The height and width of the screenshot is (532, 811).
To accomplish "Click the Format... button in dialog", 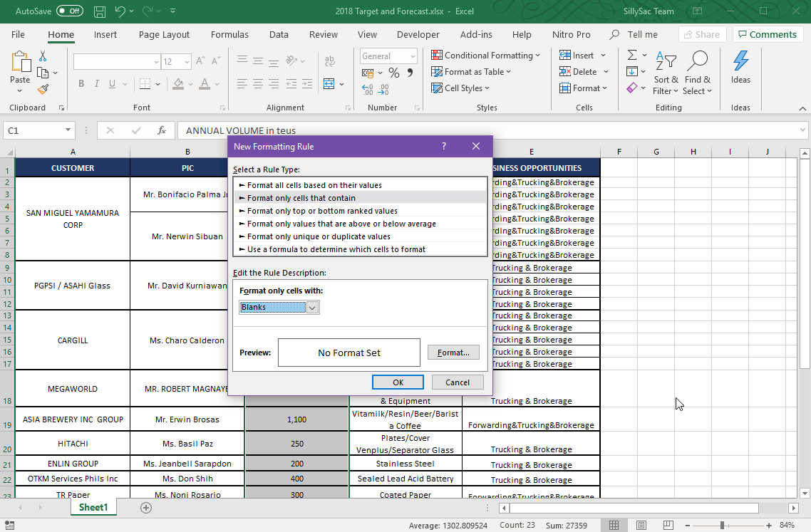I will 453,353.
